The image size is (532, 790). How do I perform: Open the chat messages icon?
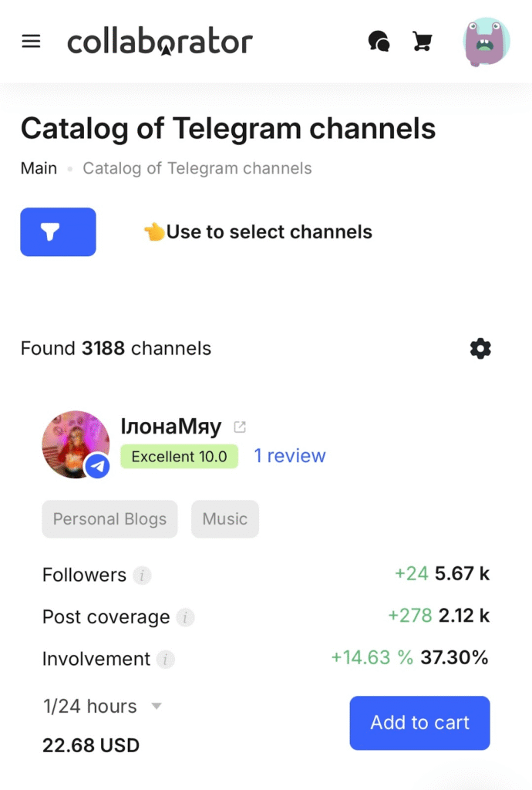point(379,41)
